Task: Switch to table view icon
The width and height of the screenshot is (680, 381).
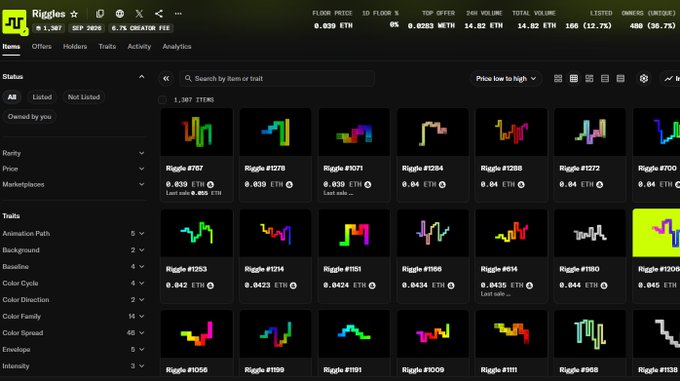Action: (x=621, y=78)
